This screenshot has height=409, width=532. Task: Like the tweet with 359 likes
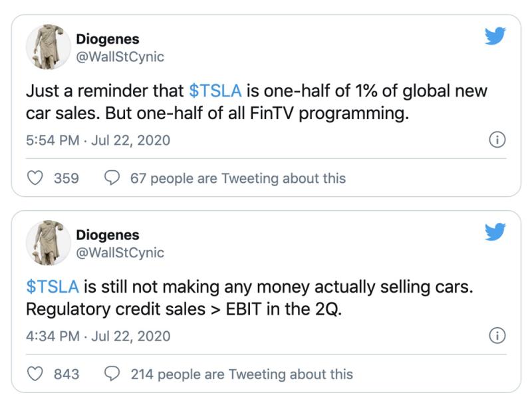tap(35, 178)
